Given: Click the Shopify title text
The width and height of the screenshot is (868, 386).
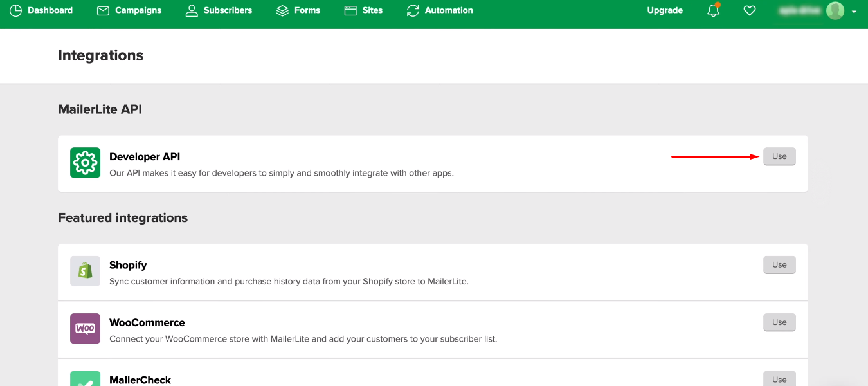Looking at the screenshot, I should click(x=128, y=265).
